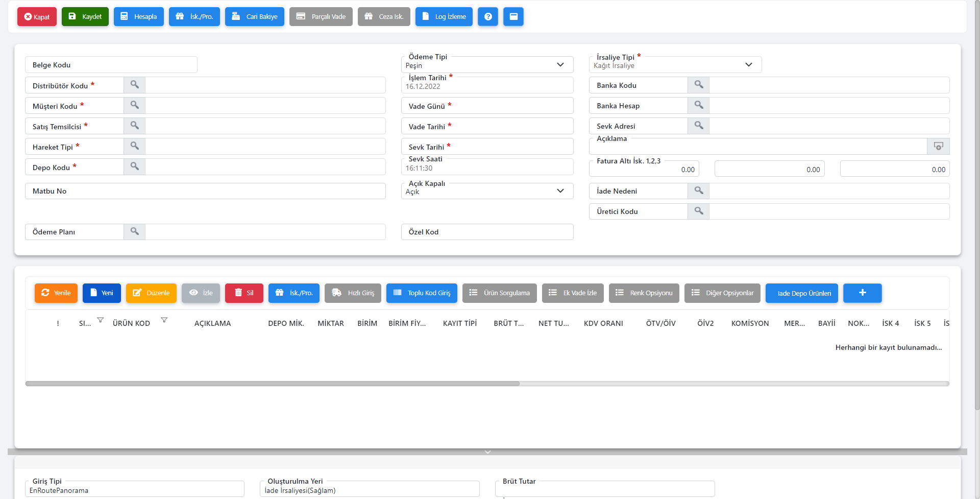This screenshot has height=499, width=980.
Task: Expand the İrsaliye Tipi dropdown
Action: click(748, 65)
